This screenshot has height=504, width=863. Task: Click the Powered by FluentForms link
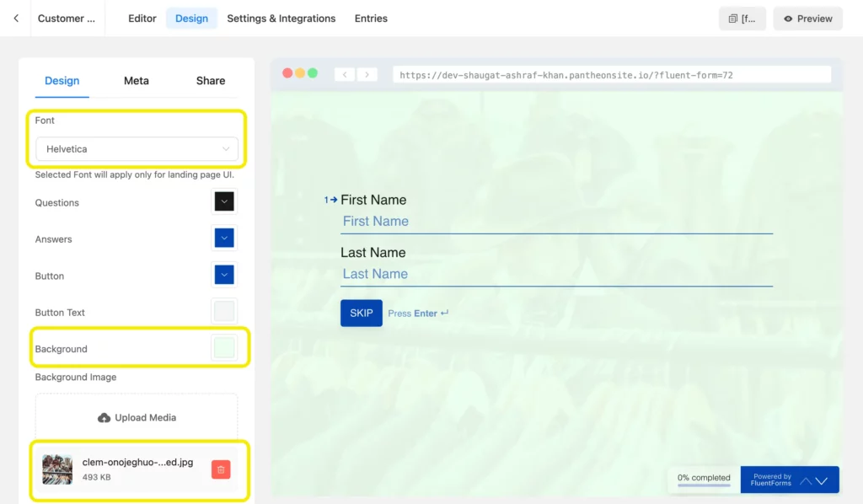tap(770, 480)
